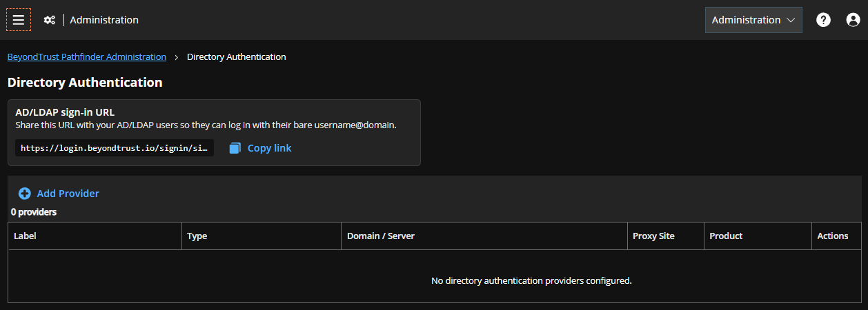The image size is (868, 310).
Task: Click the Label column header
Action: tap(95, 236)
